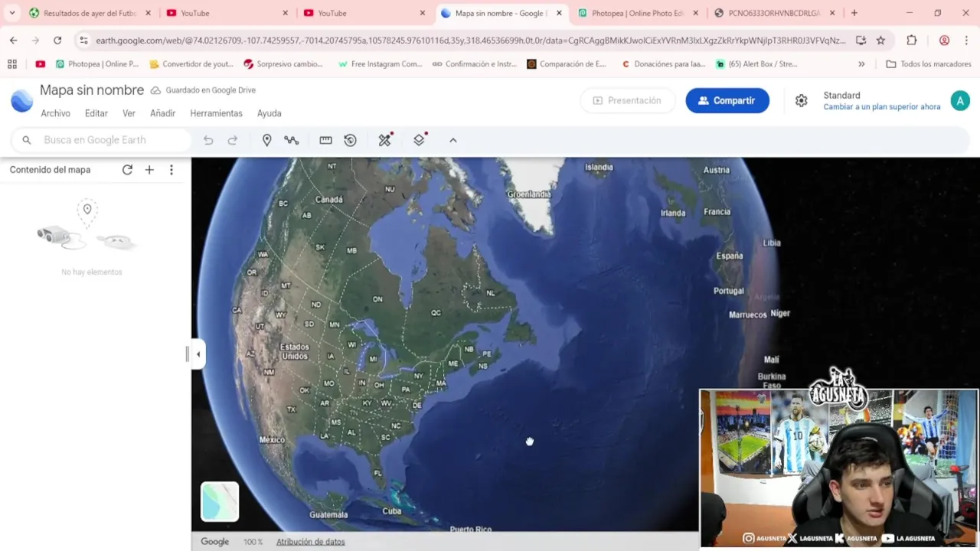Image resolution: width=980 pixels, height=551 pixels.
Task: Reload the current page
Action: pos(57,41)
